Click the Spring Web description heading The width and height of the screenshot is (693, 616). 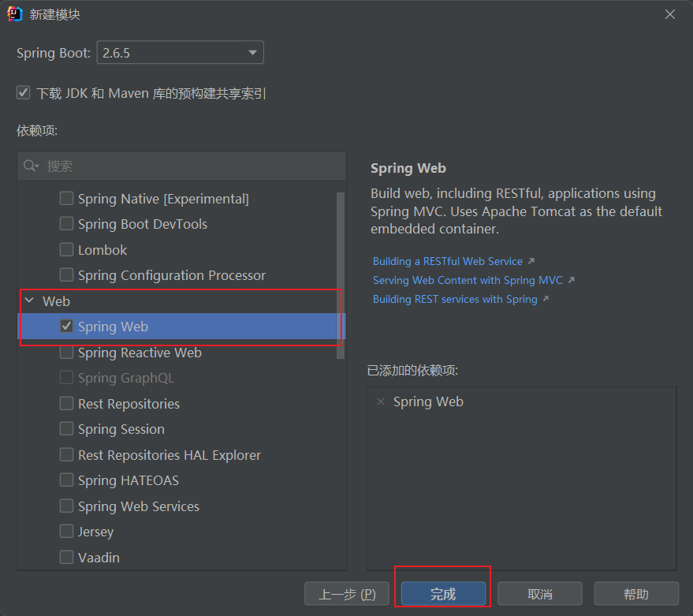click(x=408, y=169)
